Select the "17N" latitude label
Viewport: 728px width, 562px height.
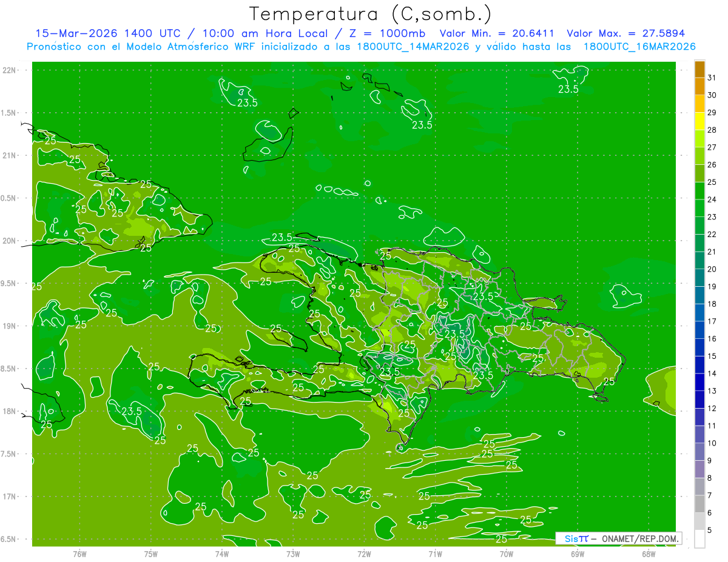9,497
